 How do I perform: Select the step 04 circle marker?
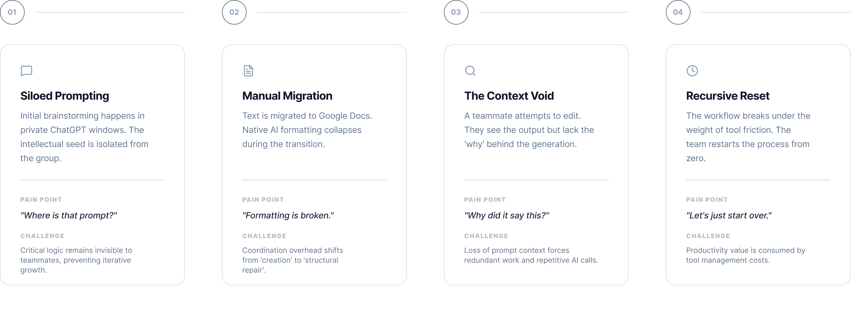pos(678,12)
